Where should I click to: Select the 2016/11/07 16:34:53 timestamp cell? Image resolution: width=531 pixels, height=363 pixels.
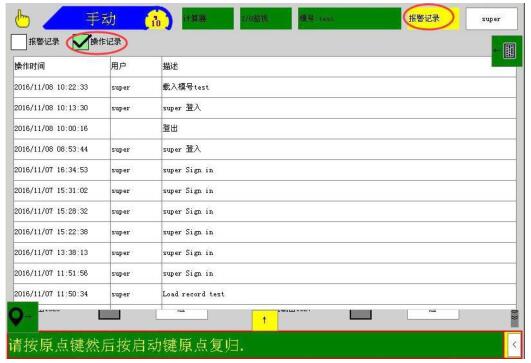click(x=62, y=170)
